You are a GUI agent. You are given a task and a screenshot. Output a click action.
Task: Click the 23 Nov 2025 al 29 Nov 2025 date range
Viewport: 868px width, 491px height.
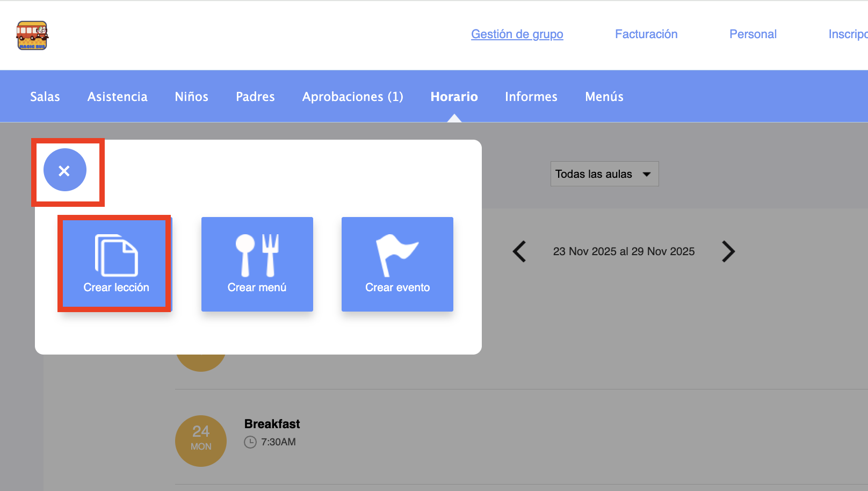pyautogui.click(x=624, y=251)
